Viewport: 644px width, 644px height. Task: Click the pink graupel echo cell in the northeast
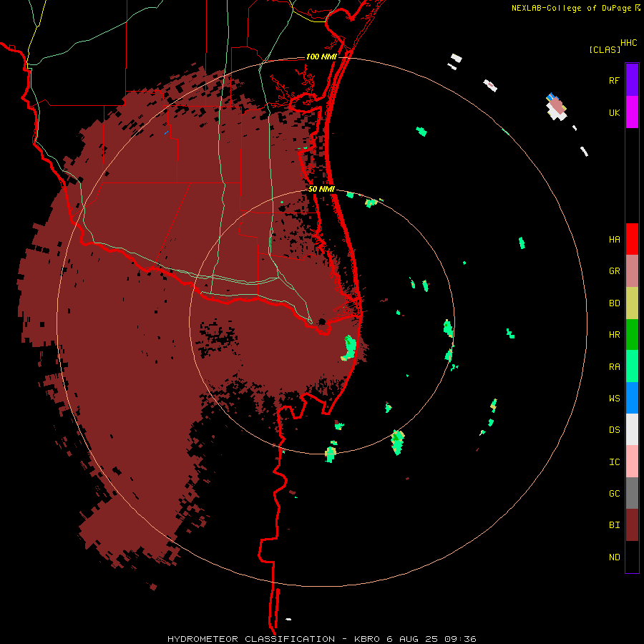[557, 107]
